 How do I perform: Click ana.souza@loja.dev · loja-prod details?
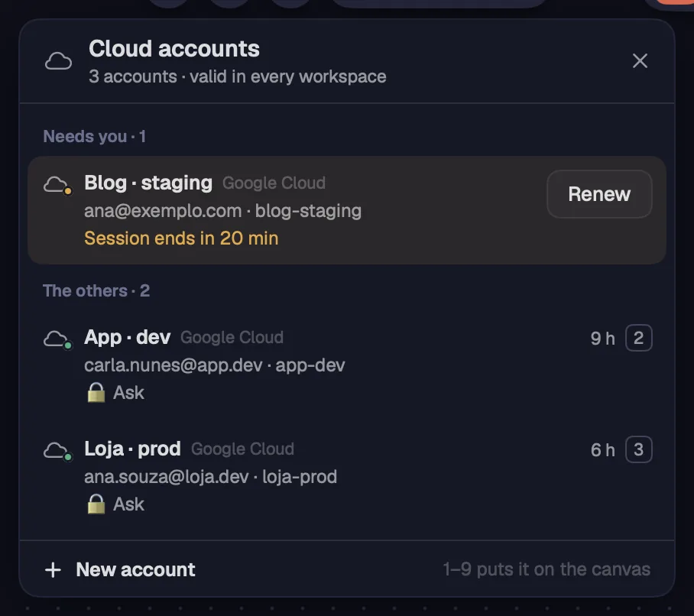click(211, 477)
